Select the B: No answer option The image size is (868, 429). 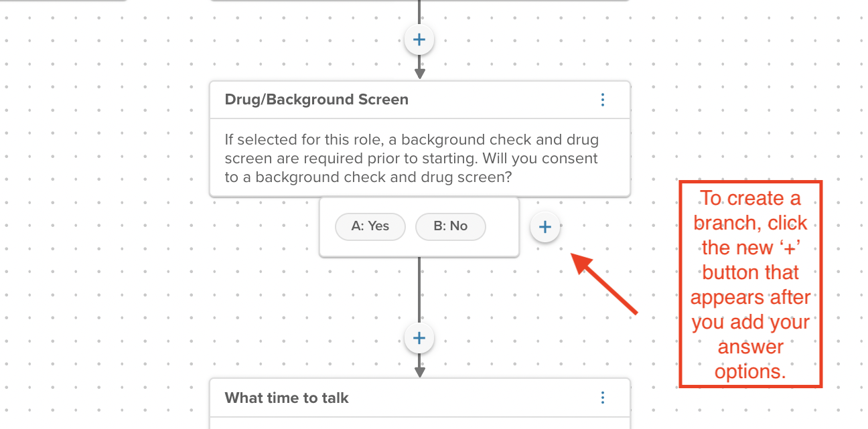(450, 226)
